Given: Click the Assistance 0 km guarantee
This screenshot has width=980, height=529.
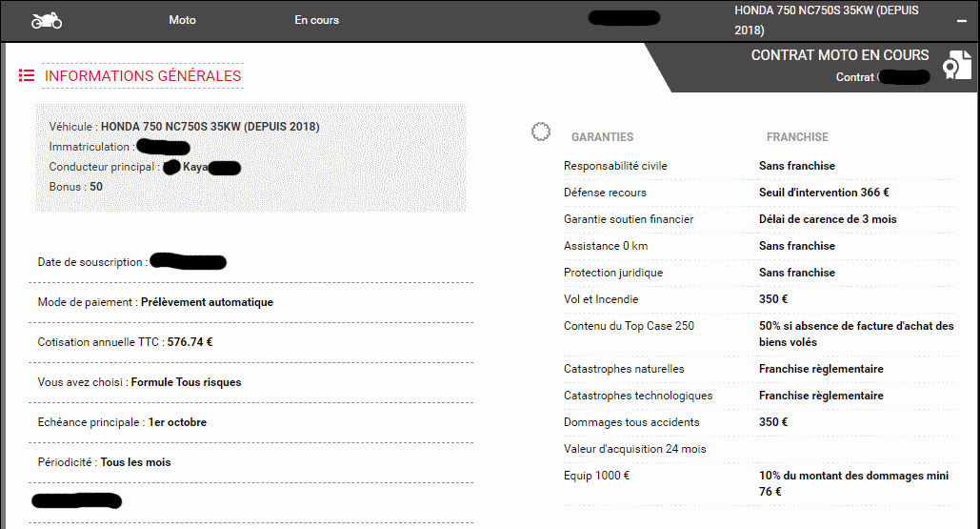Looking at the screenshot, I should click(x=606, y=246).
